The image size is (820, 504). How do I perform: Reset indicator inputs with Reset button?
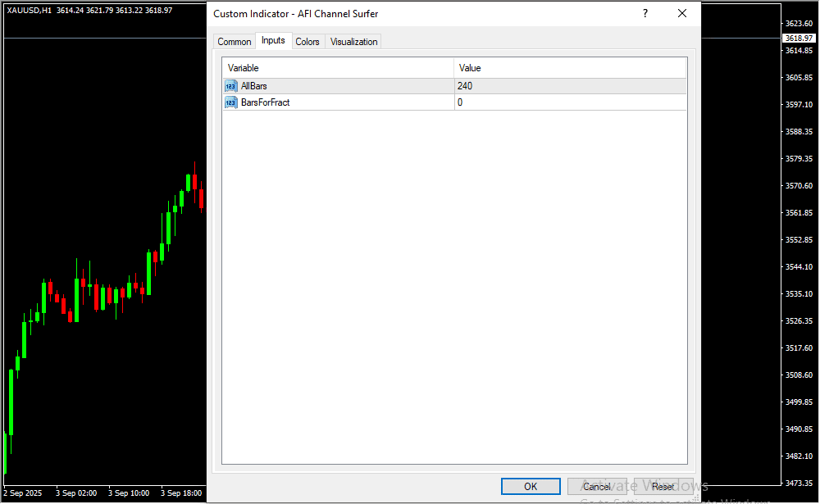pos(663,486)
